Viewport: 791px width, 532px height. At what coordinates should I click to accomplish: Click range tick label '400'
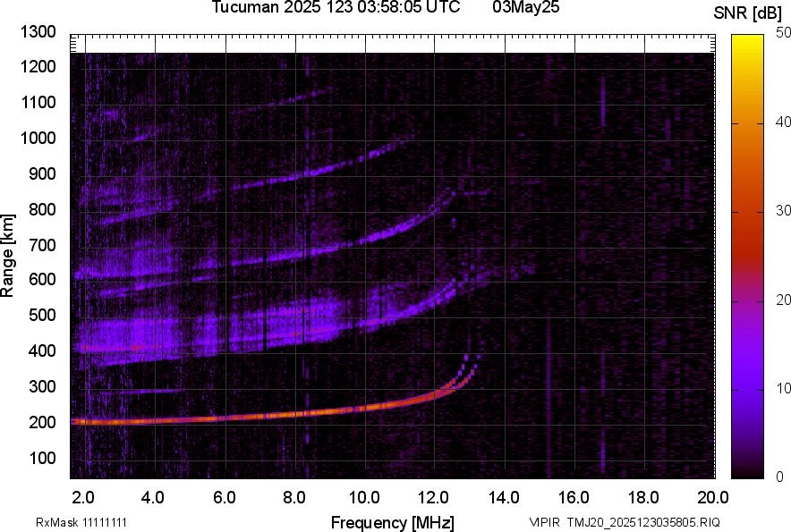pyautogui.click(x=42, y=351)
